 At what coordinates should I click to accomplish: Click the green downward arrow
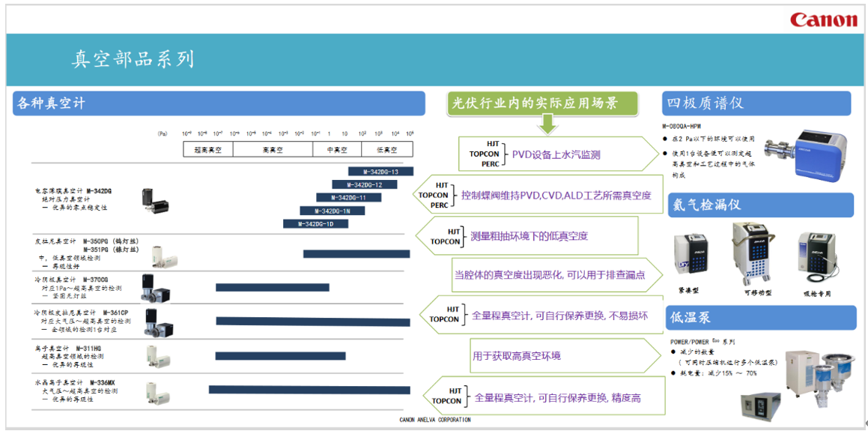(548, 125)
